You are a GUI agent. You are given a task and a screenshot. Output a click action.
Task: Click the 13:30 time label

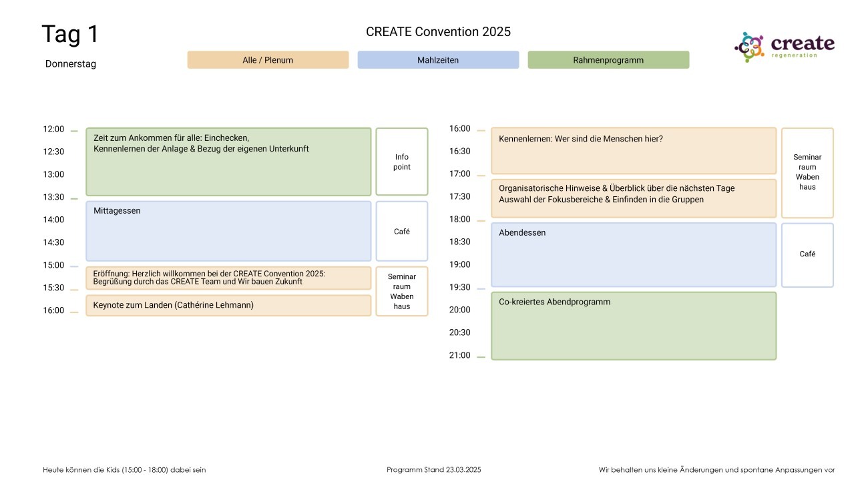pos(53,197)
